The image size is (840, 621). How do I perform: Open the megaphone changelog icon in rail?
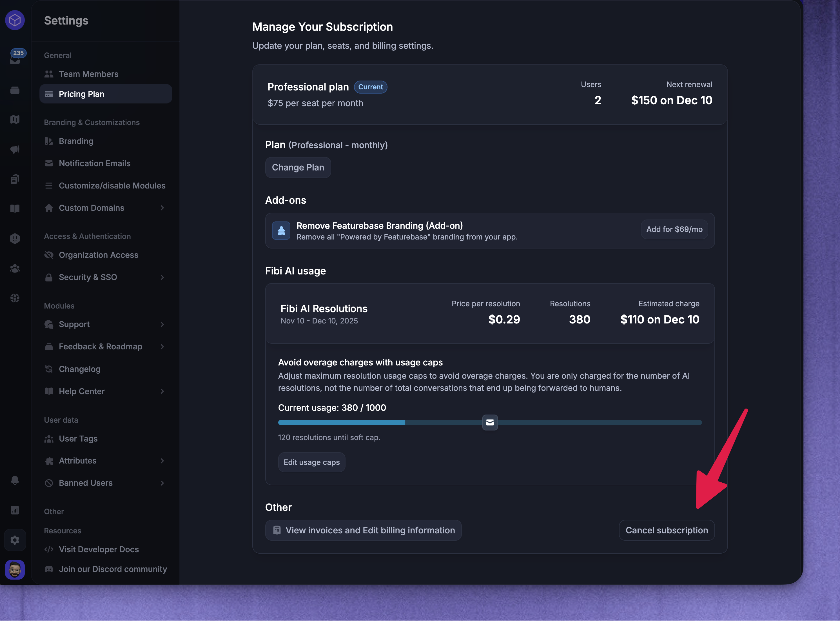pyautogui.click(x=15, y=149)
